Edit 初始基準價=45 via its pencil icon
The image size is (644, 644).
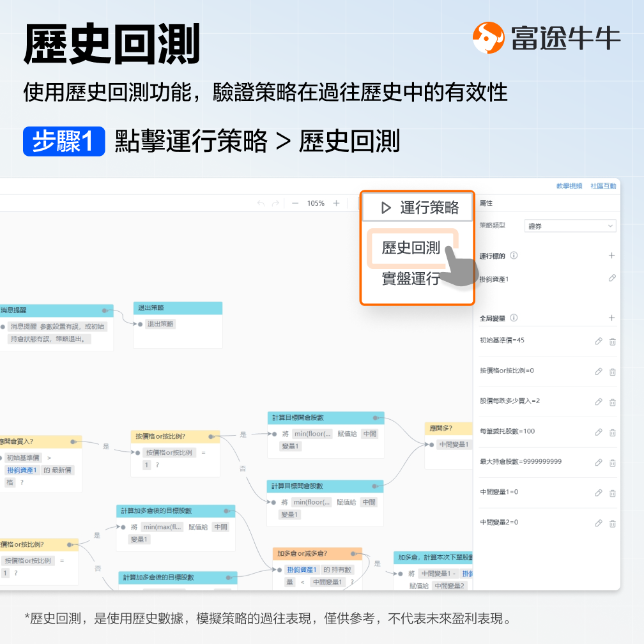click(x=598, y=342)
